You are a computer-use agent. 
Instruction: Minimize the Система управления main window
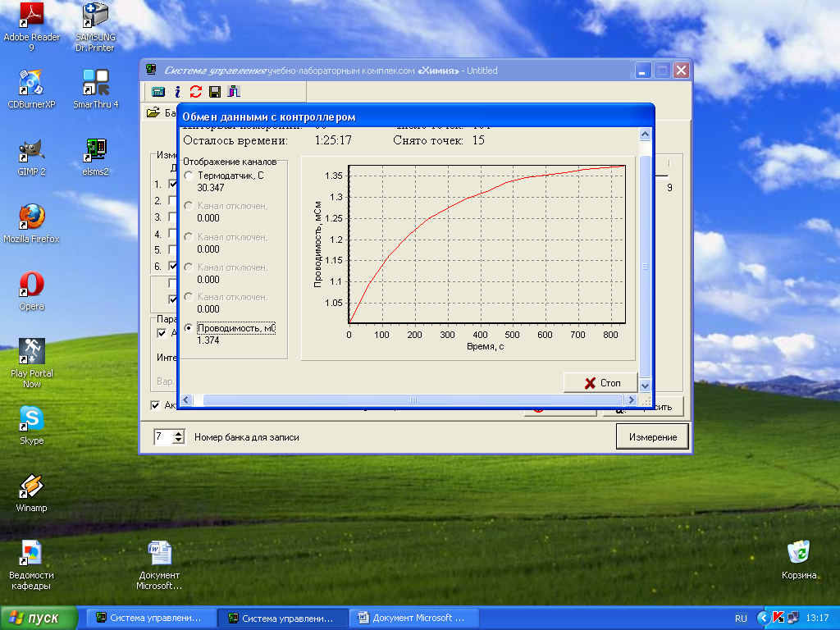(x=643, y=71)
